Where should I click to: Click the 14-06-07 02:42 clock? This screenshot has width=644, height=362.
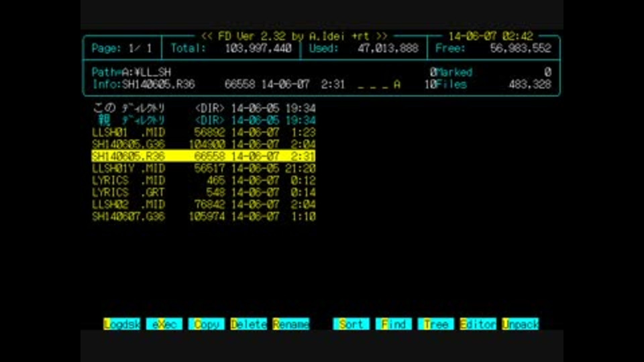pos(491,36)
